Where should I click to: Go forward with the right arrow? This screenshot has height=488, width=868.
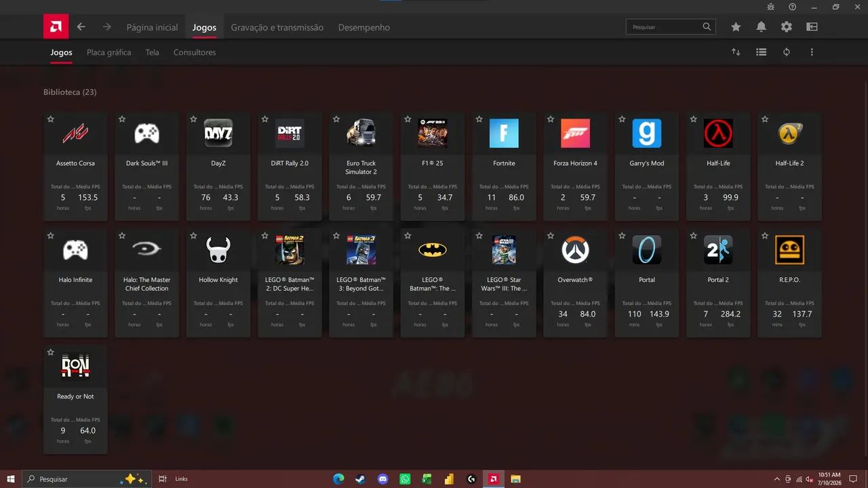tap(106, 27)
